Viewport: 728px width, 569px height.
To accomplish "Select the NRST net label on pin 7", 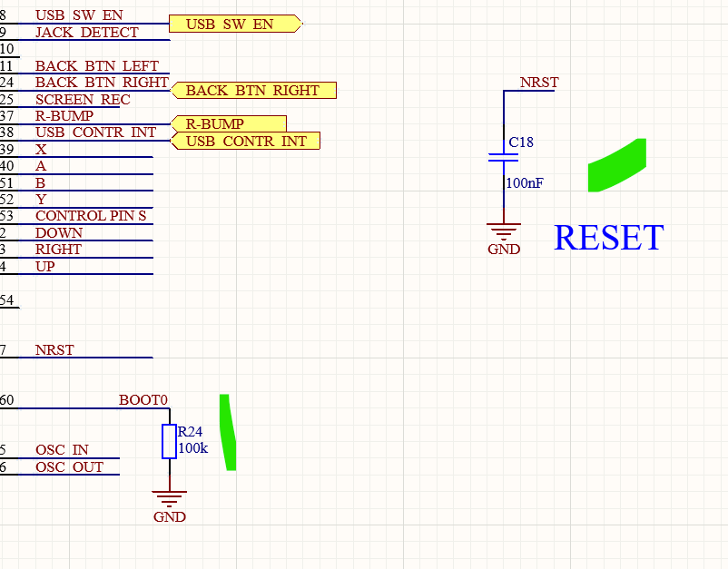I will point(54,350).
